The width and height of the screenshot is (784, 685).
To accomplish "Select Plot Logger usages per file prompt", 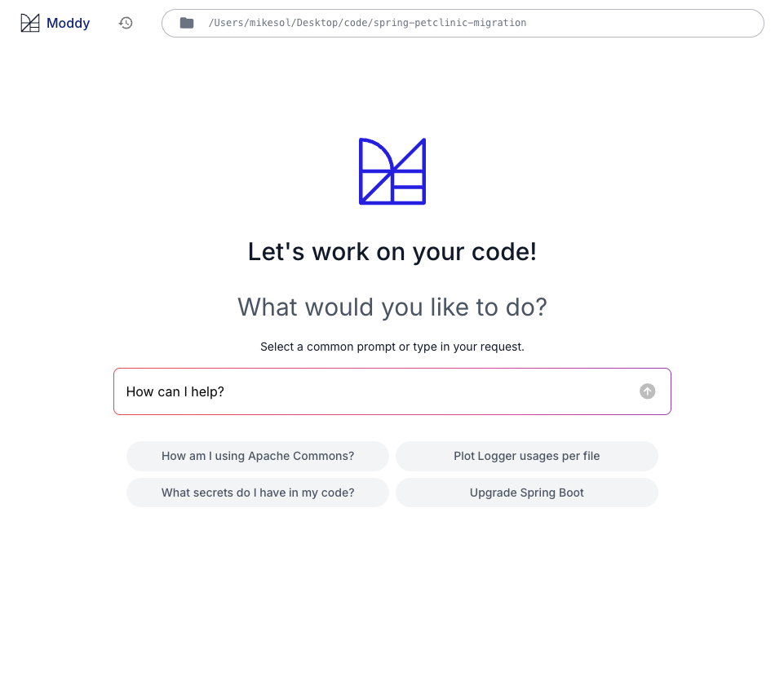I will coord(526,456).
